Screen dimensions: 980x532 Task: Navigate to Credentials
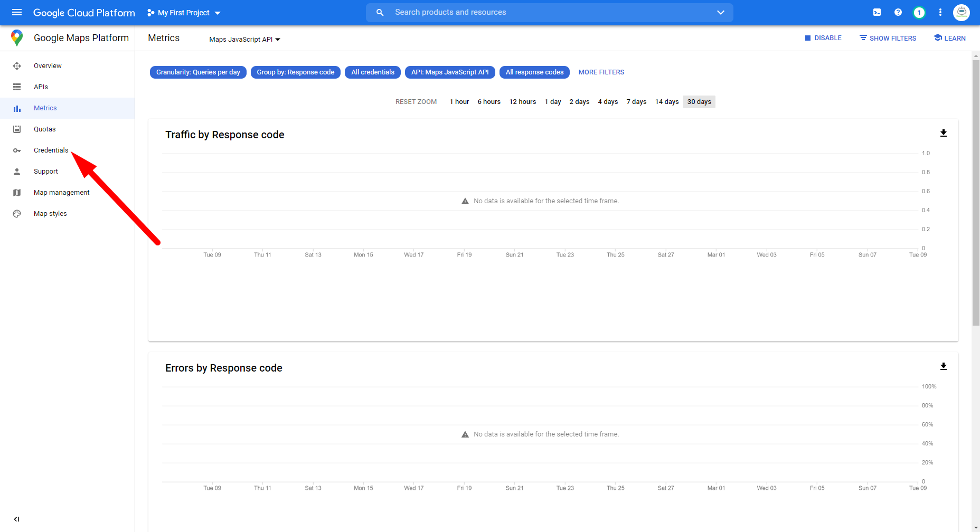tap(51, 150)
